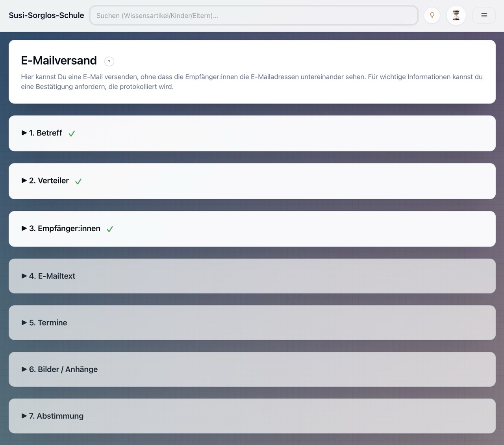Image resolution: width=504 pixels, height=445 pixels.
Task: Click the green checkmark next to Verteiler
Action: click(78, 181)
